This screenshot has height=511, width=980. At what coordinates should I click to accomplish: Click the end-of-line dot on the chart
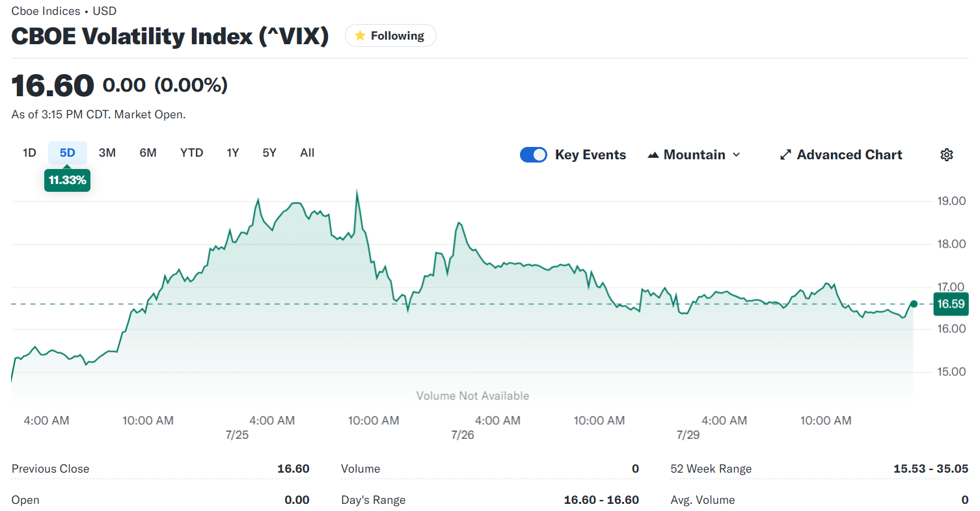point(914,304)
